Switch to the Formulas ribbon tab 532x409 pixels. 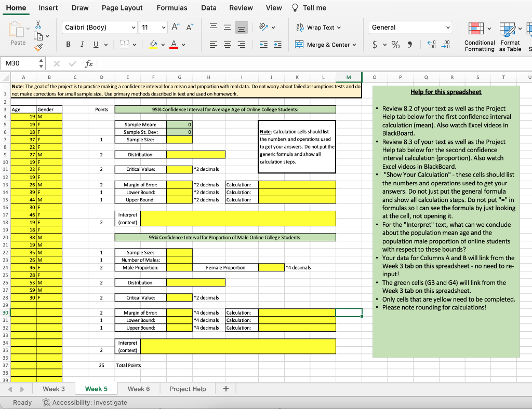172,8
